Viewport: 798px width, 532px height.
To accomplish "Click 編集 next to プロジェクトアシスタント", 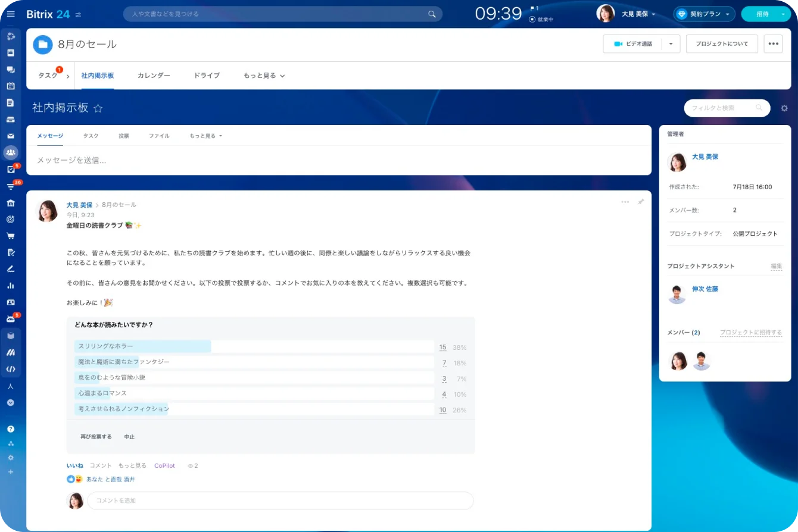I will 777,266.
